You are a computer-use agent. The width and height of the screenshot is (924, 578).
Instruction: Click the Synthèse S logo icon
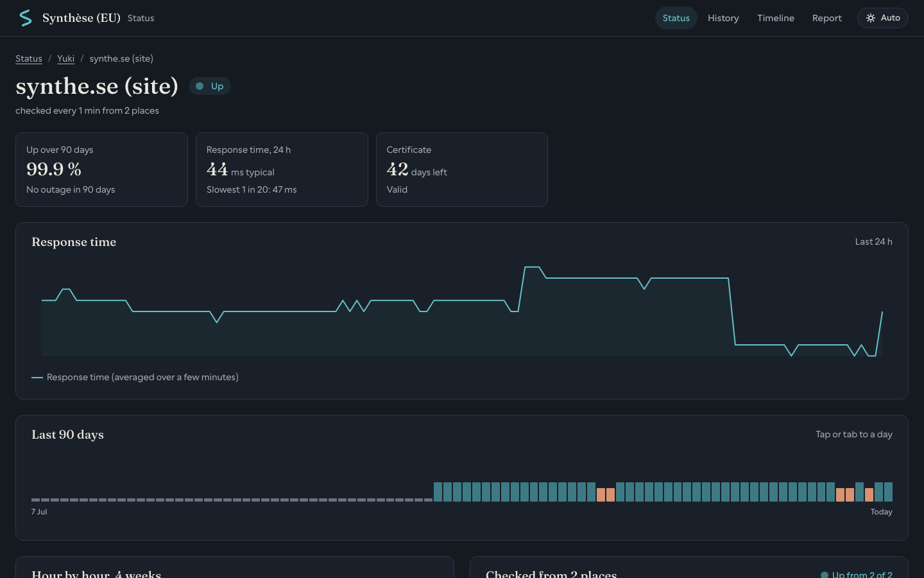point(26,18)
